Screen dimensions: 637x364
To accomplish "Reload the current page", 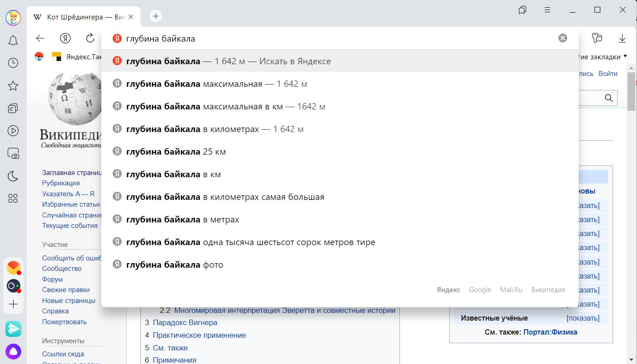I will [90, 38].
